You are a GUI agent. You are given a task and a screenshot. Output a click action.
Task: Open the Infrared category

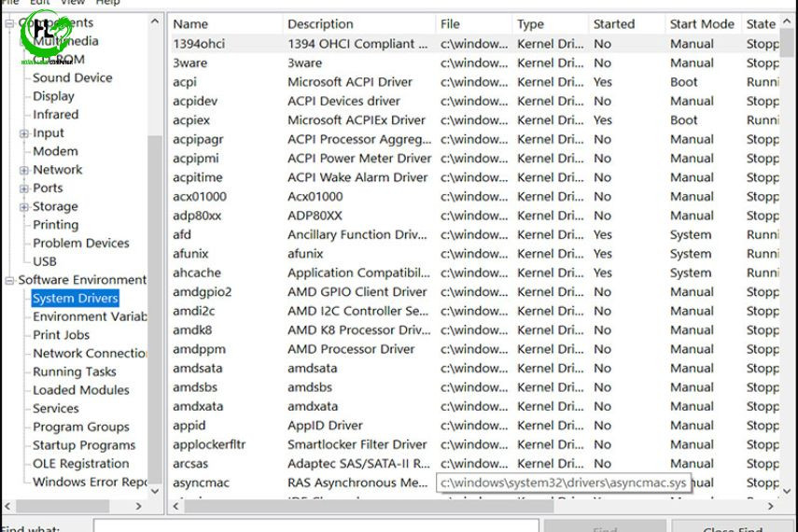click(x=55, y=115)
